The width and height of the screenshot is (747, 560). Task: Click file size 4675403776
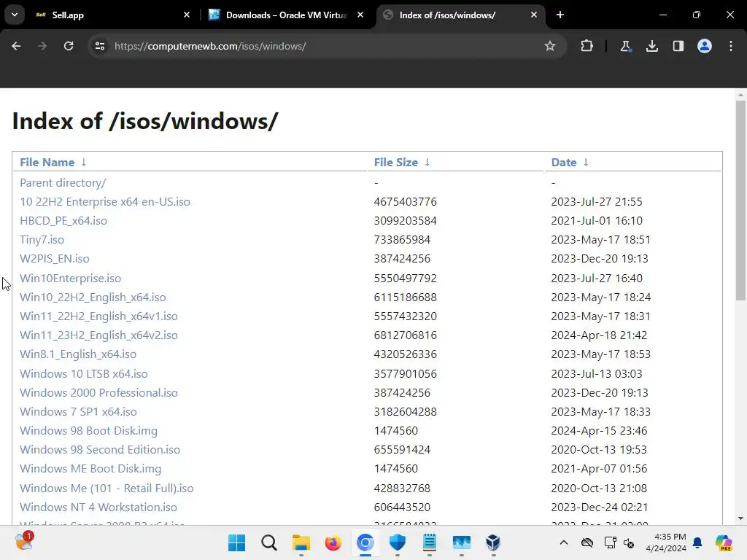click(406, 202)
